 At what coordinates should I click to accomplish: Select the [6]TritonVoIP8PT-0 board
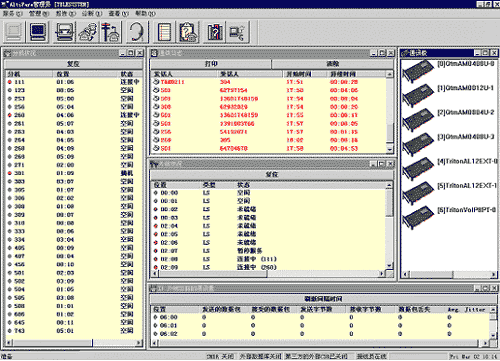418,217
